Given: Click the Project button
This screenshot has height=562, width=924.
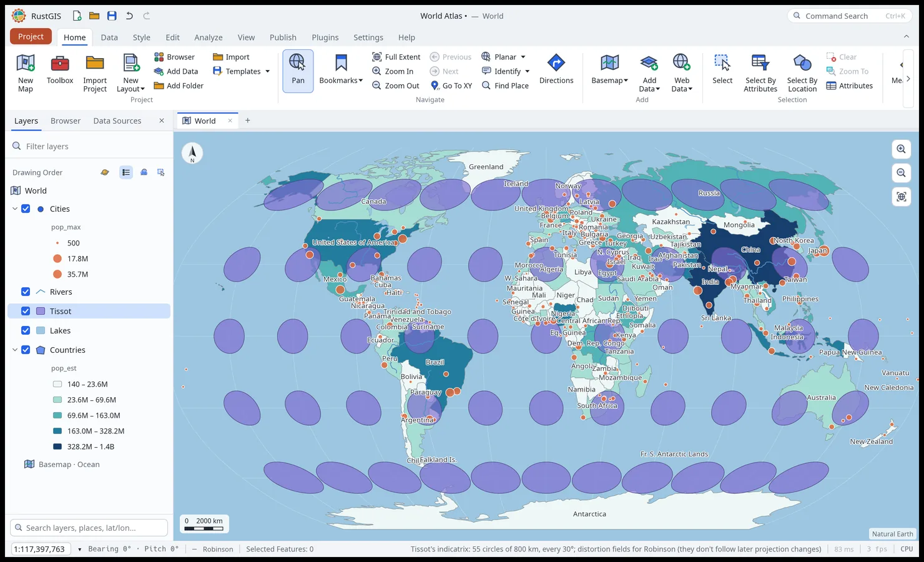Looking at the screenshot, I should (x=31, y=36).
